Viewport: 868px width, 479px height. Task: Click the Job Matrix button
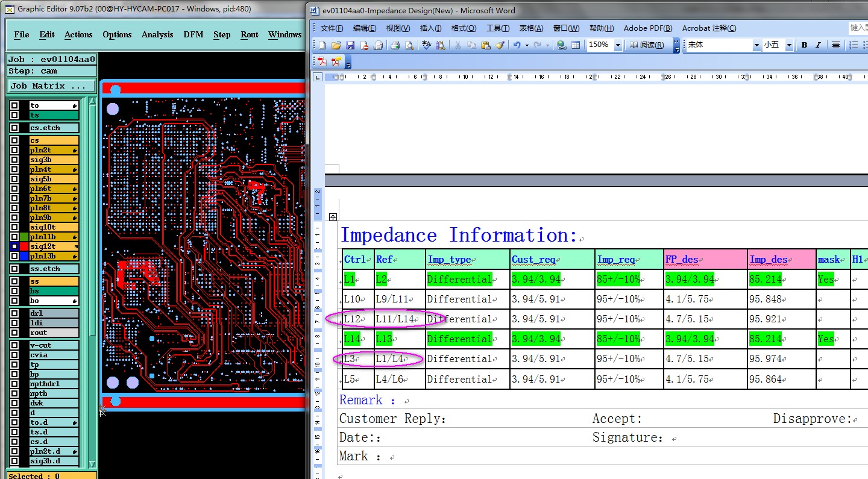pyautogui.click(x=51, y=86)
